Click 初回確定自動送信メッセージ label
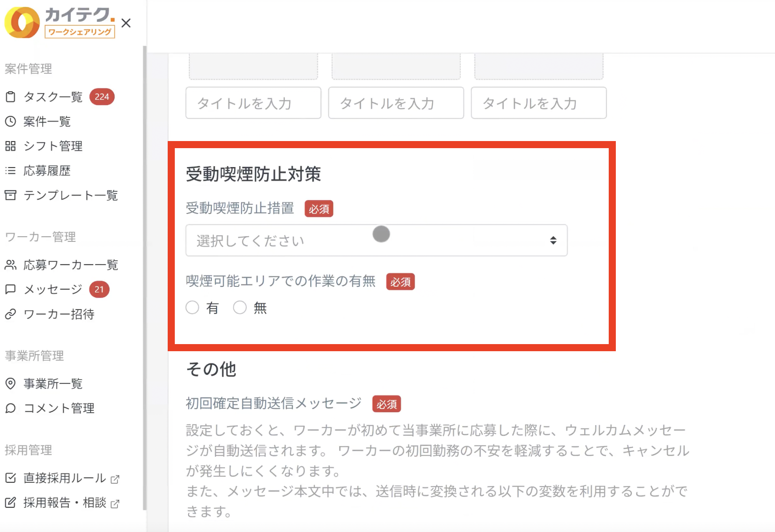This screenshot has width=775, height=532. 273,403
